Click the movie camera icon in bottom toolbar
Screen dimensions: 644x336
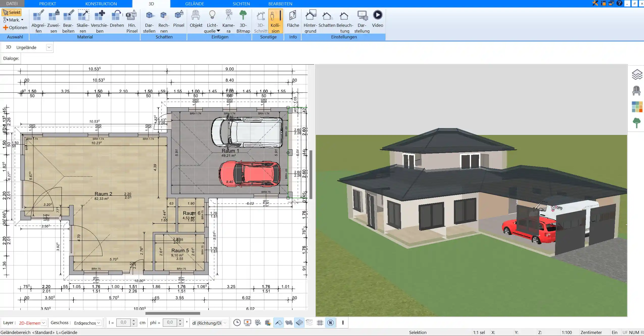pos(258,323)
